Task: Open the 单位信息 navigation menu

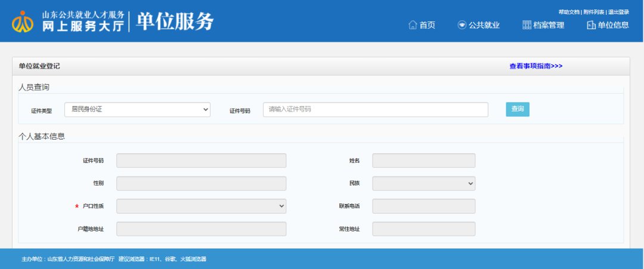Action: click(x=607, y=25)
